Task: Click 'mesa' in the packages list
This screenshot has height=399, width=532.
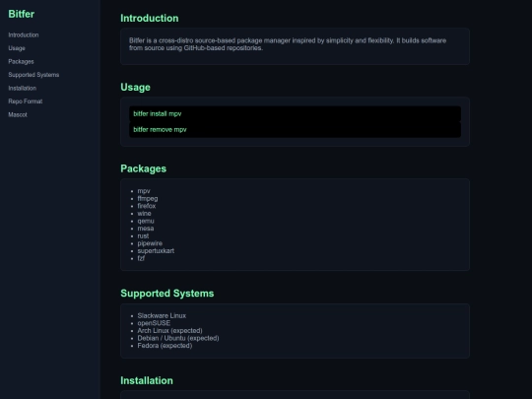Action: point(146,229)
